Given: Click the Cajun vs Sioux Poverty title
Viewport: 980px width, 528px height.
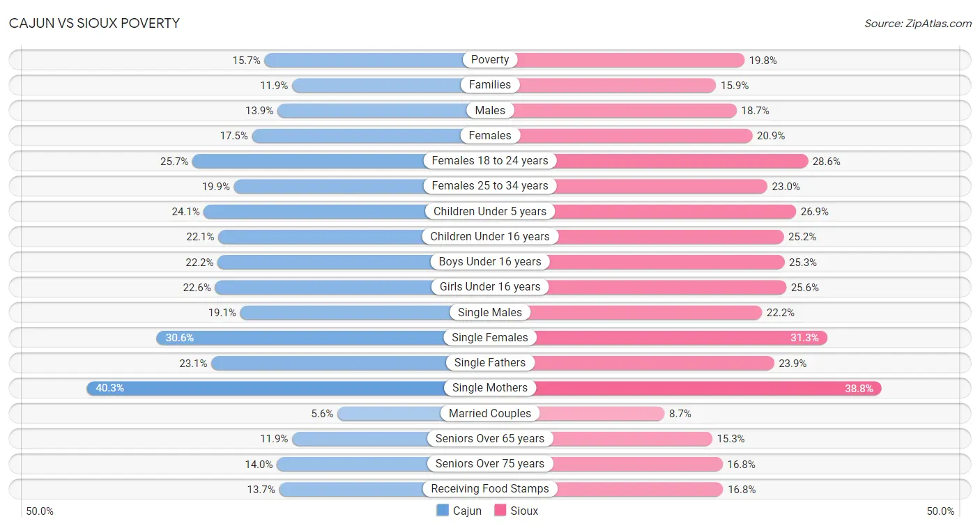Looking at the screenshot, I should (x=94, y=23).
